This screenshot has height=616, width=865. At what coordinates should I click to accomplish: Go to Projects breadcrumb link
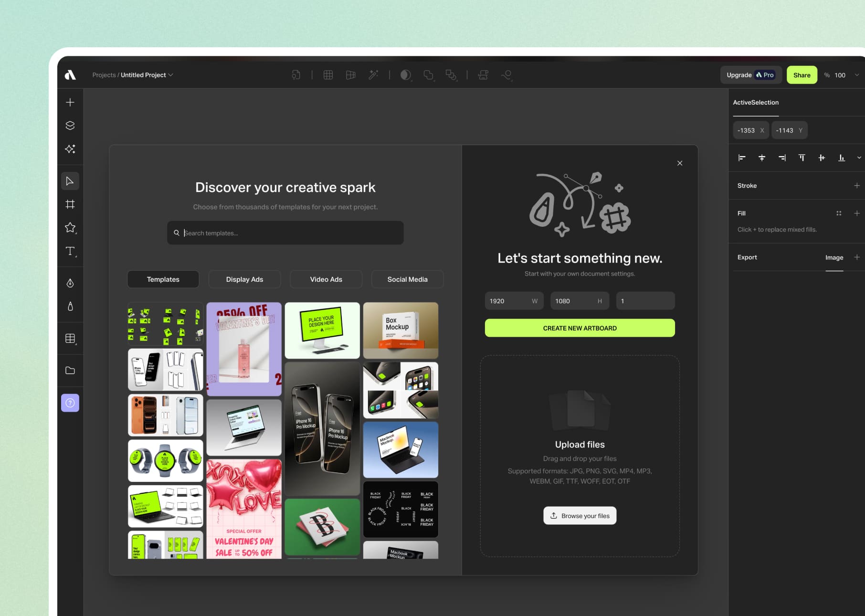[104, 75]
